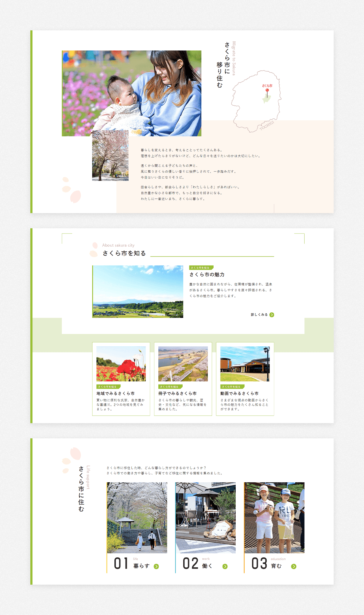Click the mother and baby hero photo
The width and height of the screenshot is (364, 615).
[x=132, y=93]
